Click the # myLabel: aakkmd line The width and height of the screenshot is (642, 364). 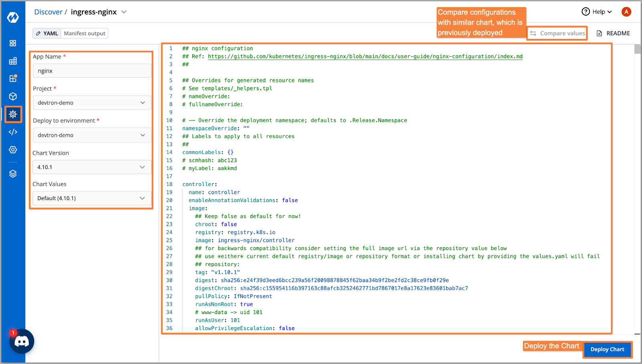tap(209, 168)
